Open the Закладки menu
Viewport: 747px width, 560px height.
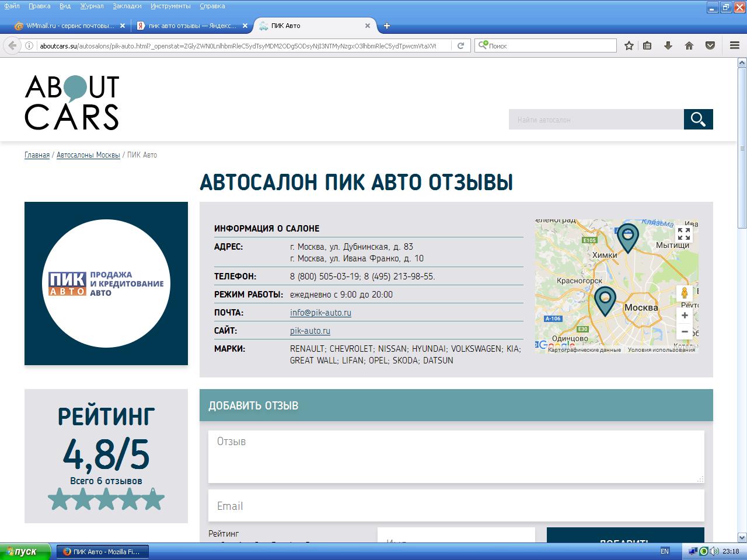click(x=127, y=6)
